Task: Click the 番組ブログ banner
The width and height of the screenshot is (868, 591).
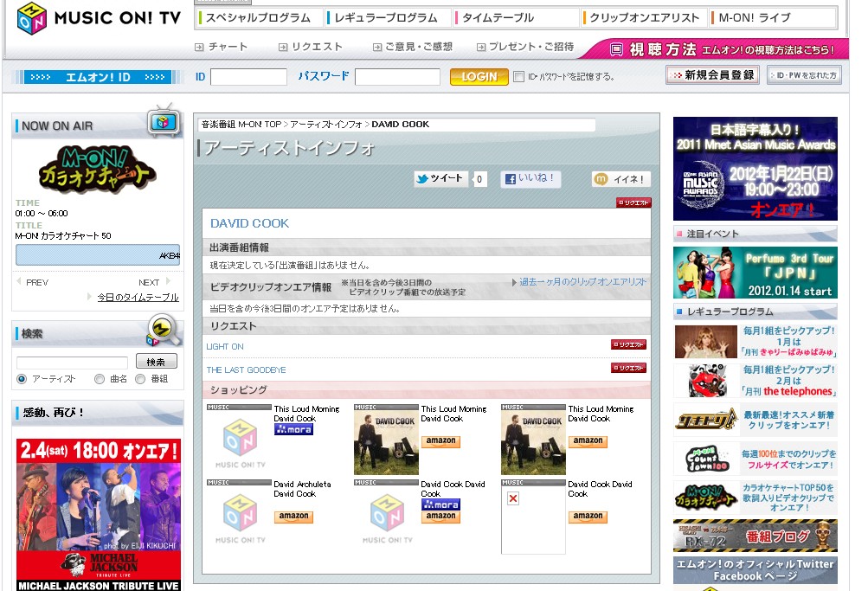Action: [755, 535]
